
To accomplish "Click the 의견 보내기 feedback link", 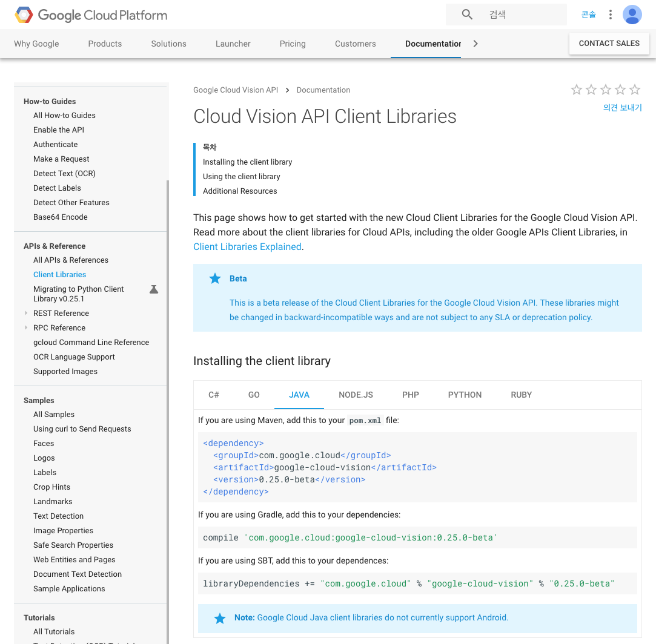I will pos(622,108).
